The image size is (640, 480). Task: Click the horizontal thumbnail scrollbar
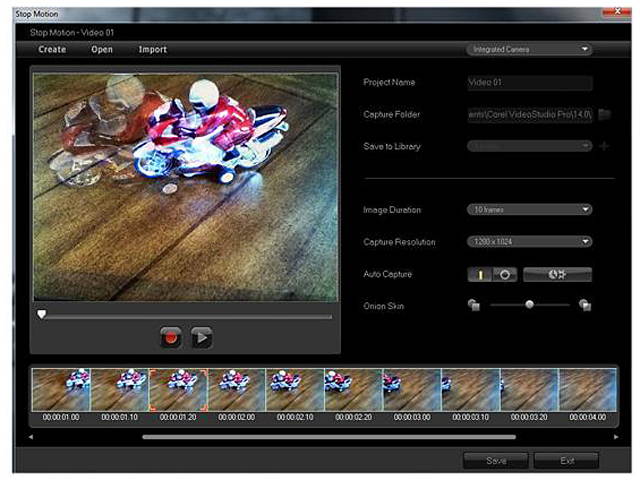pos(329,437)
